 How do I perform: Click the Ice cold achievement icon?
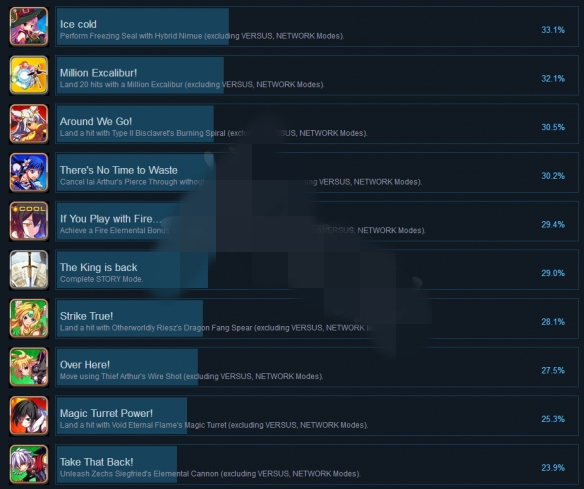tap(29, 26)
